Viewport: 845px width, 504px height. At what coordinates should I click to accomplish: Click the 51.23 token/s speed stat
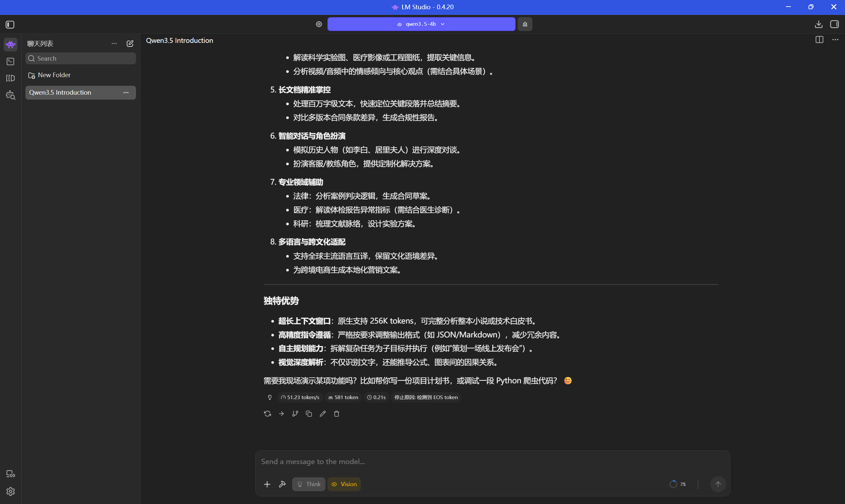pos(300,397)
